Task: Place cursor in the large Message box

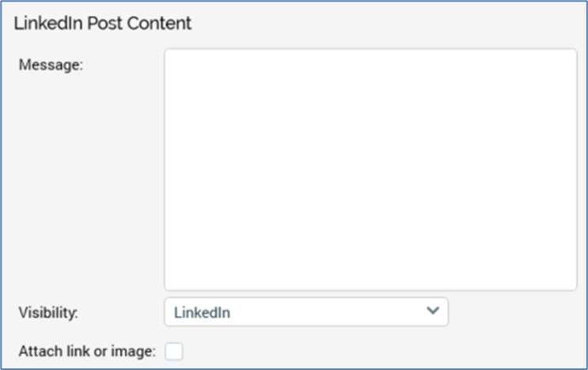Action: [370, 169]
